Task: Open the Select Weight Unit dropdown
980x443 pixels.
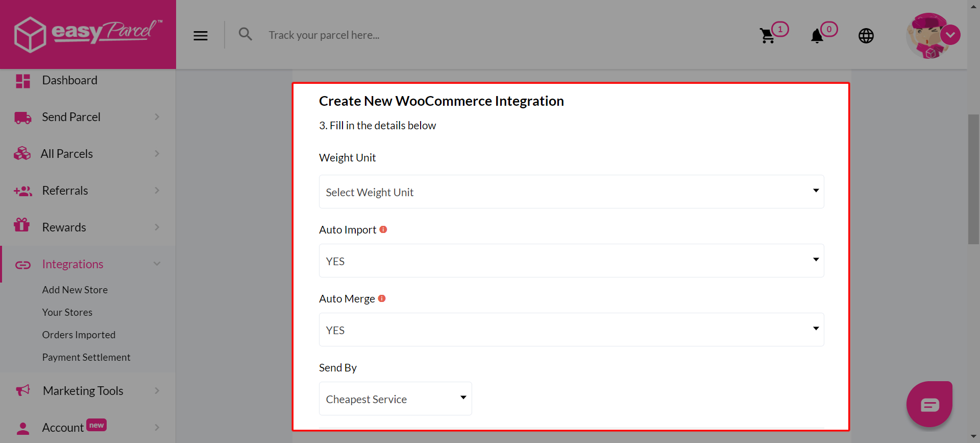Action: [x=572, y=192]
